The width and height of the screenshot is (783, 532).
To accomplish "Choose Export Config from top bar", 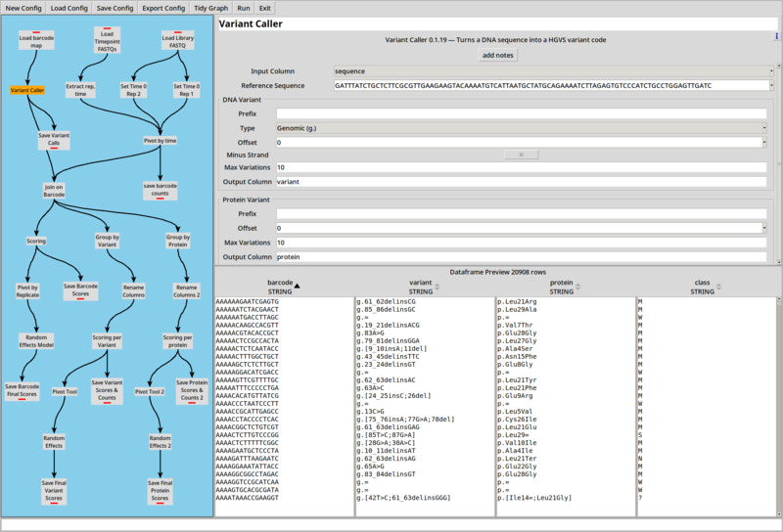I will point(163,8).
